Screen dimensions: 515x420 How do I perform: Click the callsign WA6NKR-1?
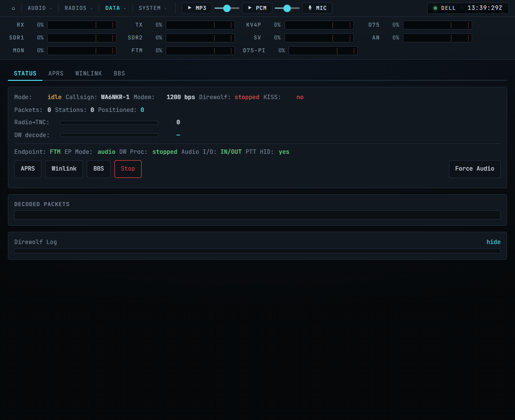(115, 97)
